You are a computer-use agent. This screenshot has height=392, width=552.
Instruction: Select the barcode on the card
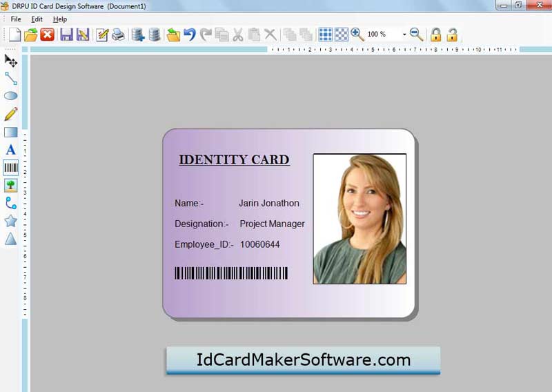tap(231, 273)
